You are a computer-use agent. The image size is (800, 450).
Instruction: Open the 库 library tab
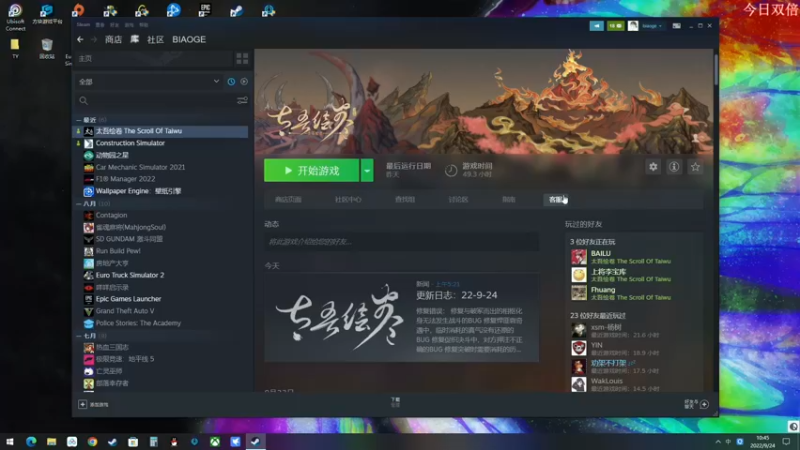coord(134,39)
